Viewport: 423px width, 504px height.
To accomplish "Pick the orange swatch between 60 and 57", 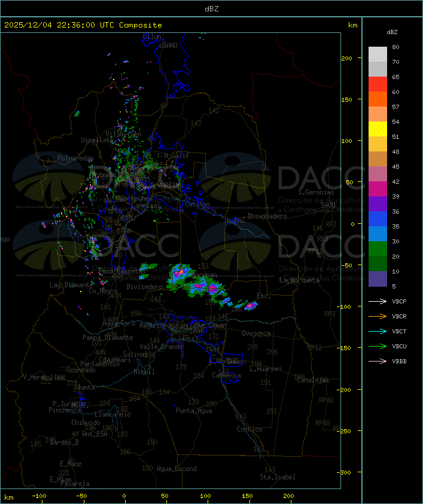I will [x=378, y=99].
